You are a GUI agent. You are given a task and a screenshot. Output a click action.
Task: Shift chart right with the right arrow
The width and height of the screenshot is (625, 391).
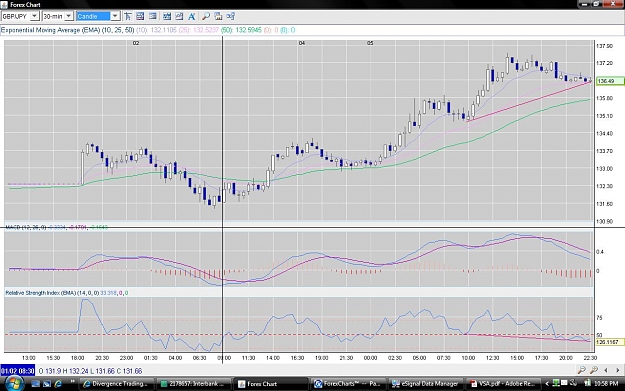point(618,370)
